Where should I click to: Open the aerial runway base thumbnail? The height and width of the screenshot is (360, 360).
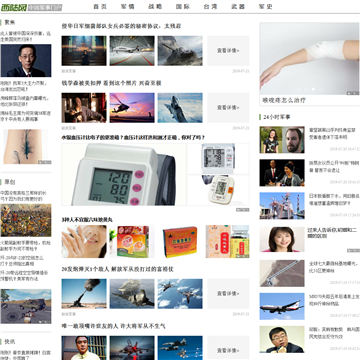click(282, 273)
